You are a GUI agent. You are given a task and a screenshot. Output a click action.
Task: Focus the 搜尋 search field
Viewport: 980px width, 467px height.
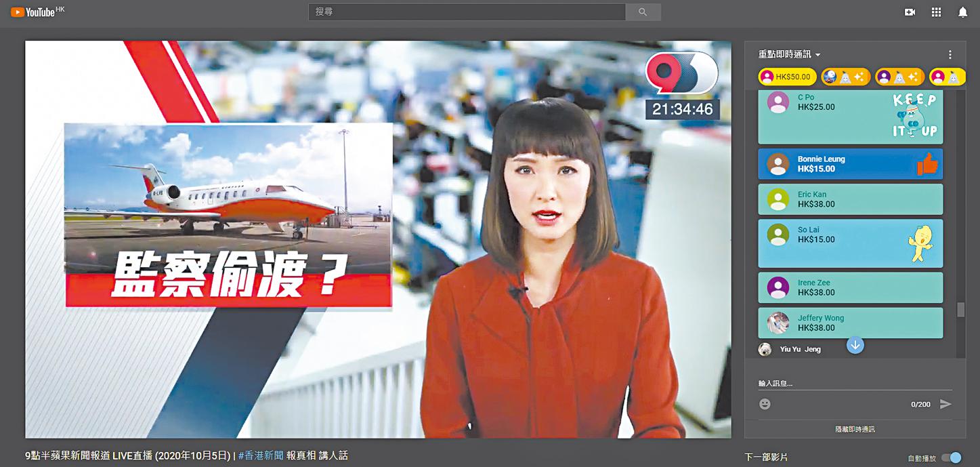click(467, 12)
